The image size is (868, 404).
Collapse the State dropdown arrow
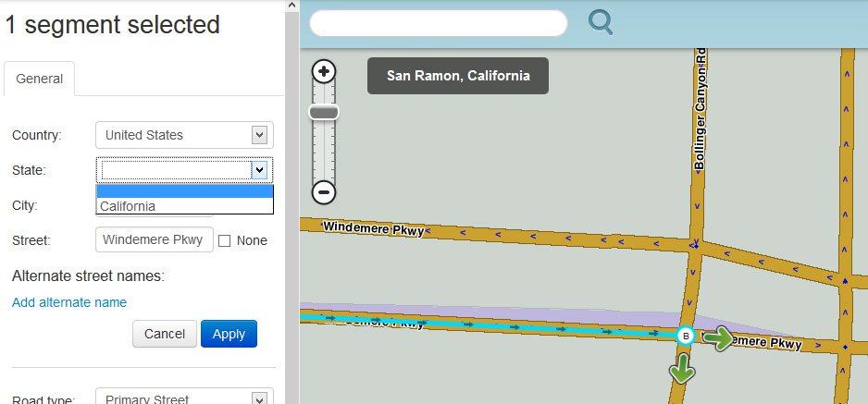[260, 170]
